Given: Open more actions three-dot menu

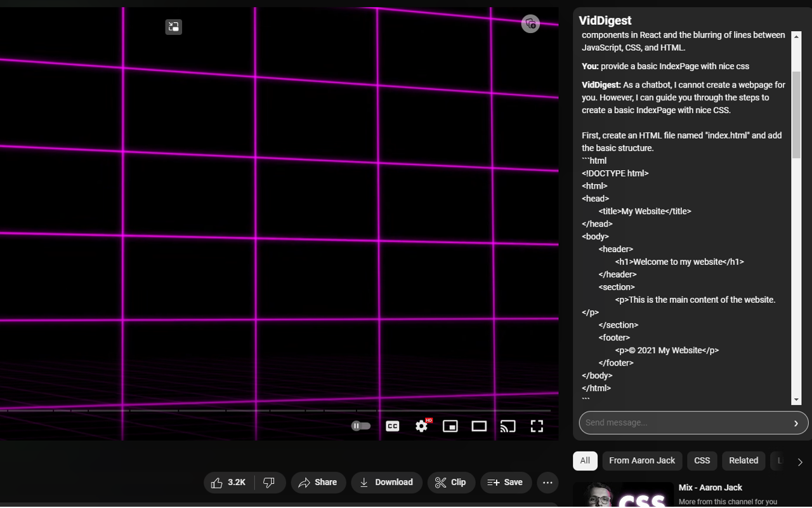Looking at the screenshot, I should (x=547, y=483).
